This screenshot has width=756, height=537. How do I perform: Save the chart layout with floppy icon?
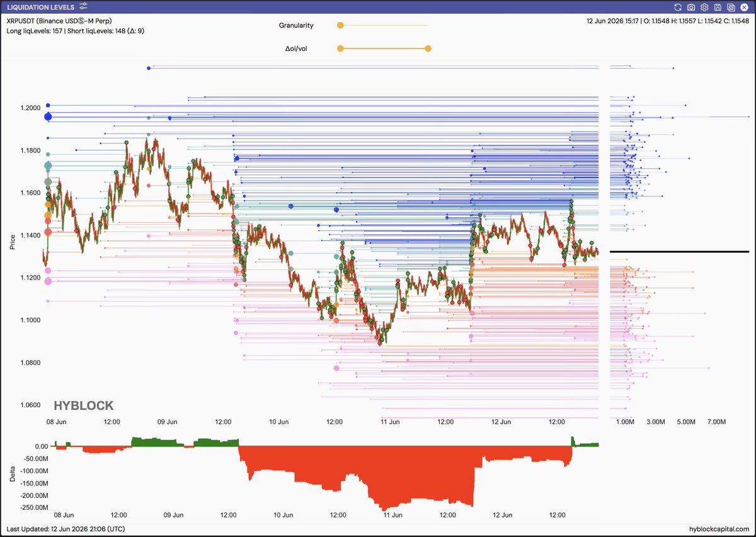[718, 7]
